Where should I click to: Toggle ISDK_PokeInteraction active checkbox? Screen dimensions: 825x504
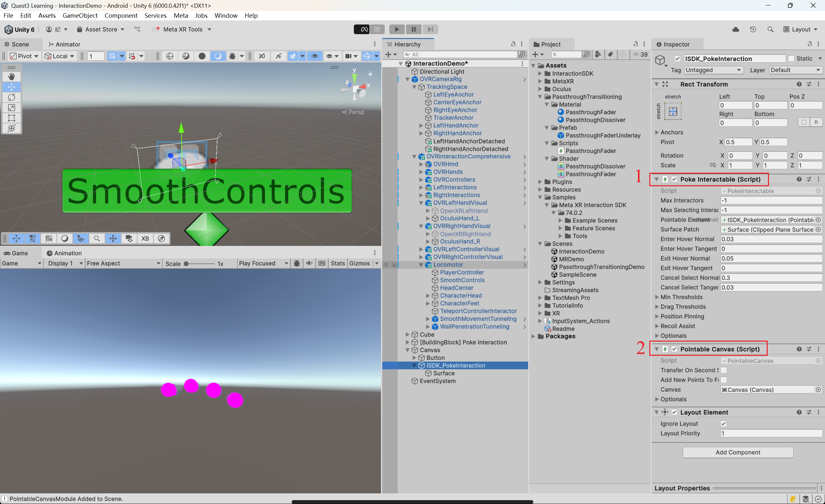coord(677,59)
